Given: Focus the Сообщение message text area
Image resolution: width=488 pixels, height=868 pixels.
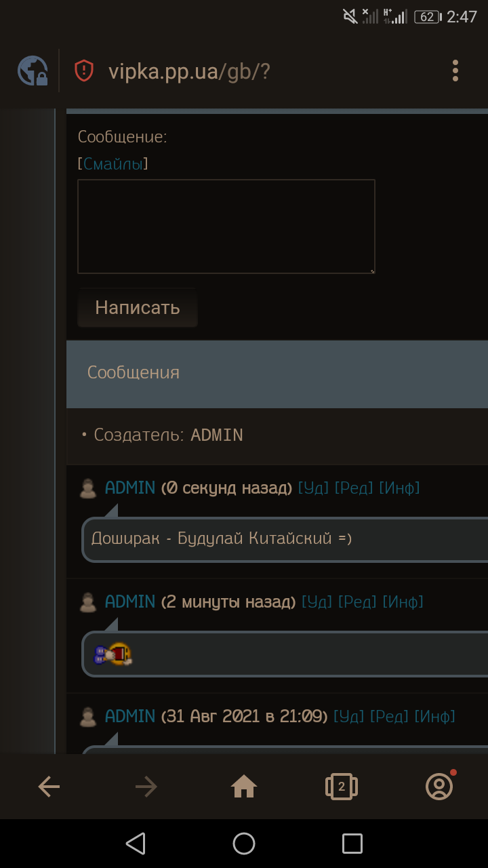Looking at the screenshot, I should (x=226, y=226).
